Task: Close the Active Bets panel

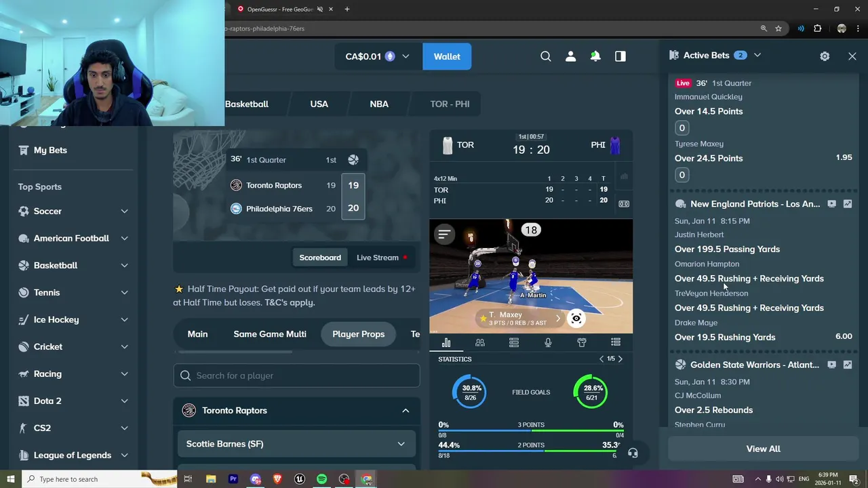Action: [x=852, y=56]
